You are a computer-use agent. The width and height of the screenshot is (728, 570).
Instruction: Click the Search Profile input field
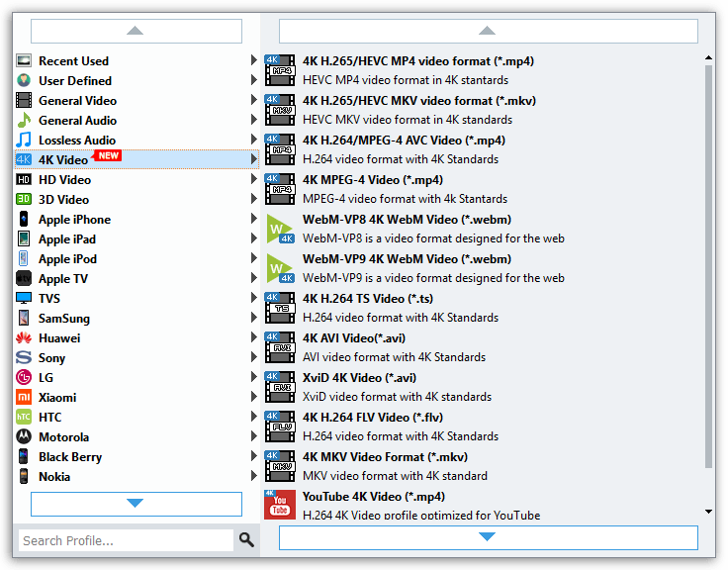(x=126, y=540)
